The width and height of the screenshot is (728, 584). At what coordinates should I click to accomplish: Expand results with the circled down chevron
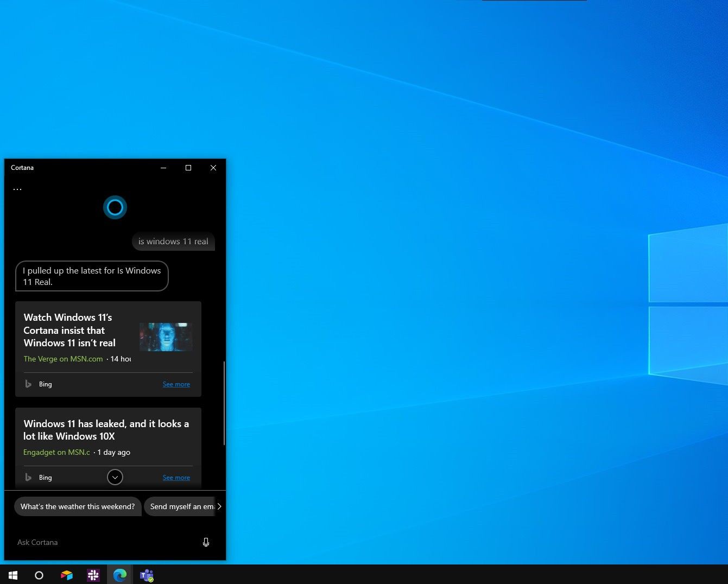point(115,477)
